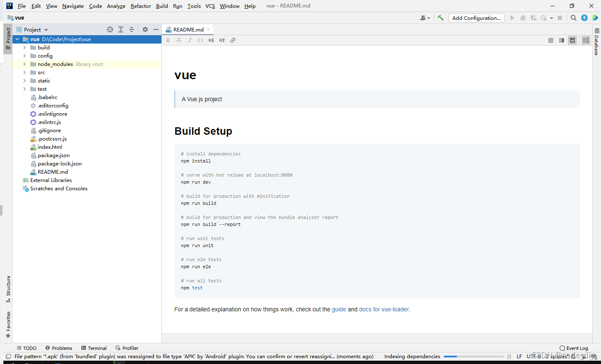Open Project panel settings gear
601x364 pixels.
click(145, 29)
